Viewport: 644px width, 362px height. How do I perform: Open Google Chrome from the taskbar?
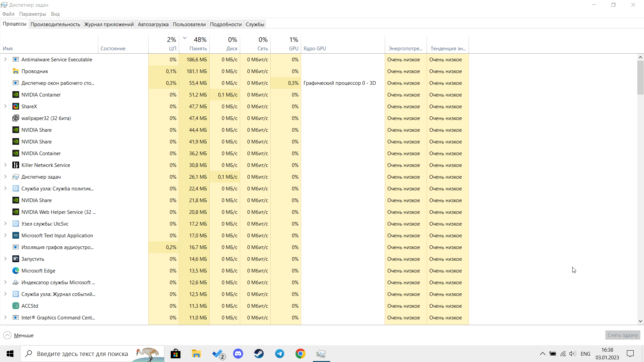[301, 354]
